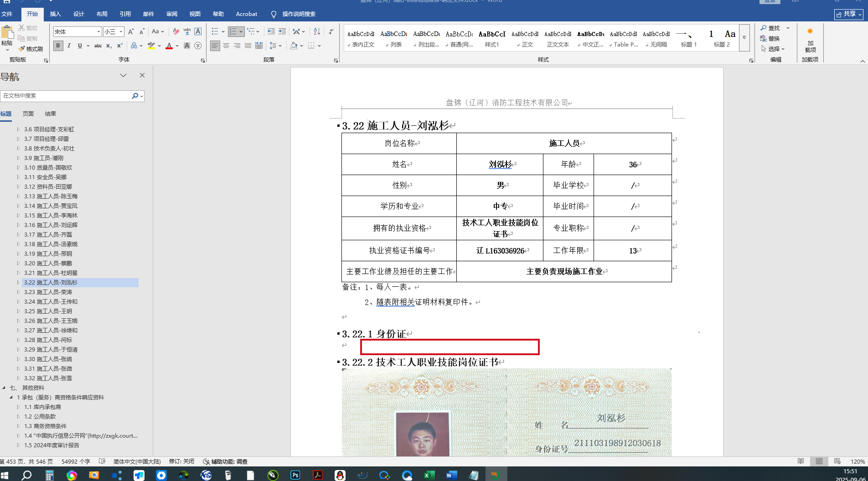Sort paragraphs with the A-Z icon
The image size is (868, 481).
[317, 31]
